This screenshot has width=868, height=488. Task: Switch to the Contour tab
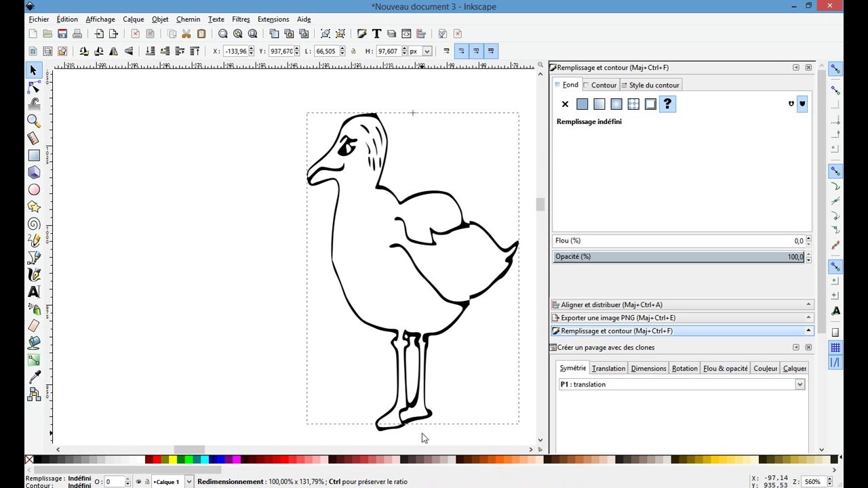(600, 85)
